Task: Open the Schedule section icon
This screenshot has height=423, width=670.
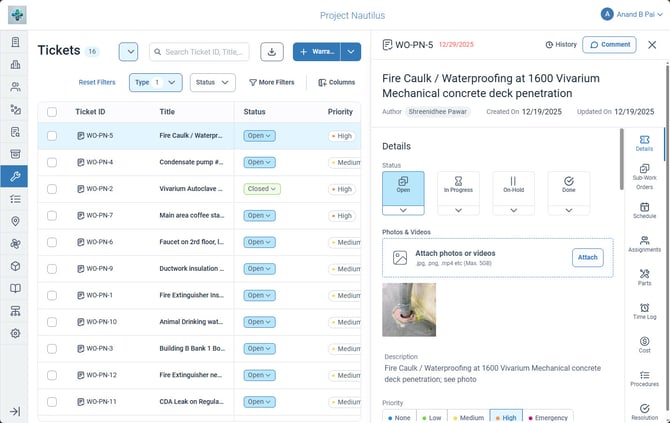Action: point(644,210)
